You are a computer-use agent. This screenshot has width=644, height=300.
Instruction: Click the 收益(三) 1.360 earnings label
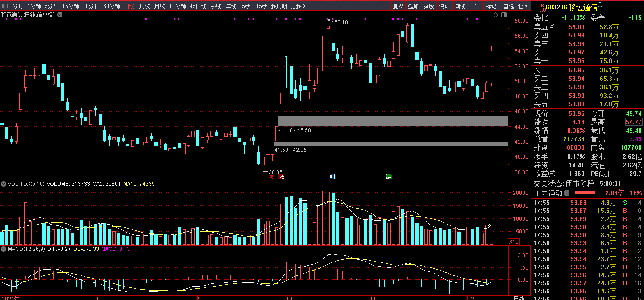[x=545, y=174]
